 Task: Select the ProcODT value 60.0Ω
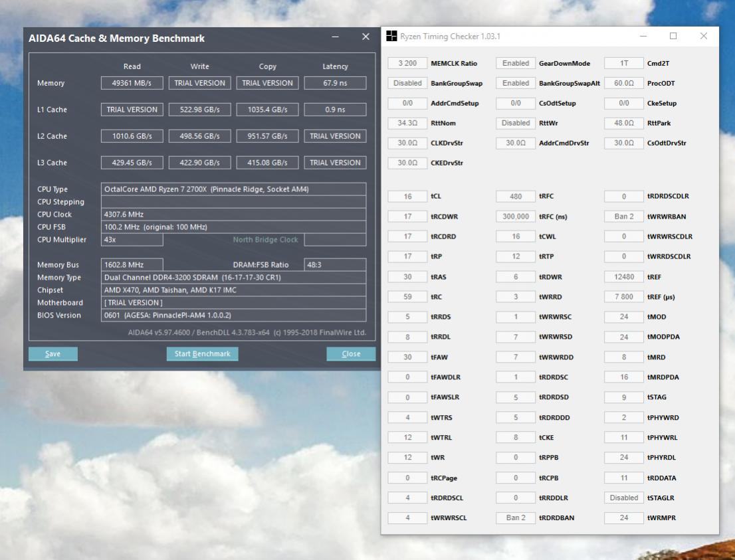[x=624, y=83]
